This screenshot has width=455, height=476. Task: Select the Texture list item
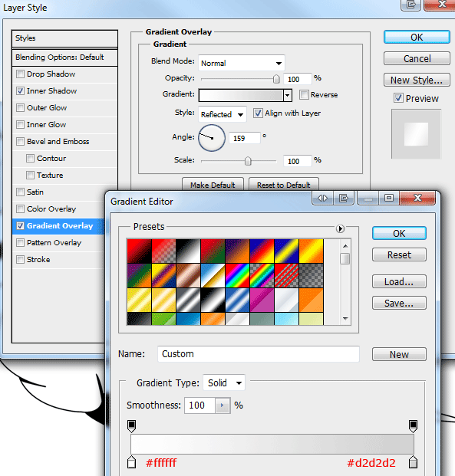(50, 176)
